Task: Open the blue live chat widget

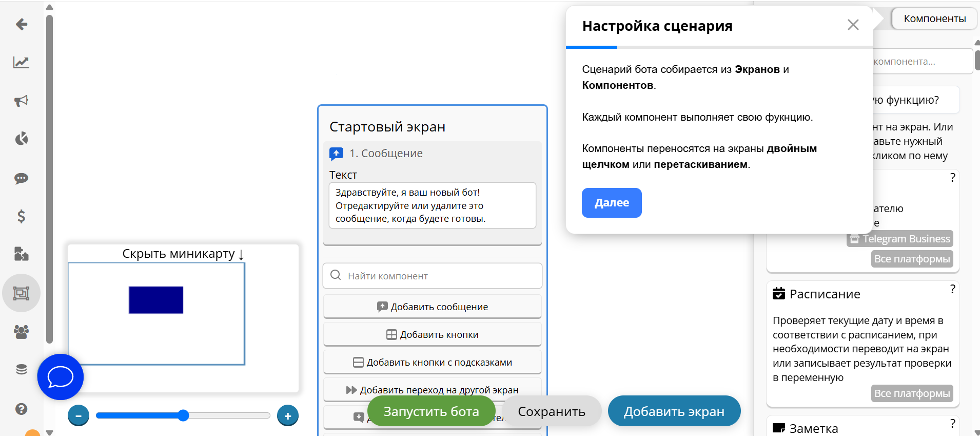Action: 61,377
